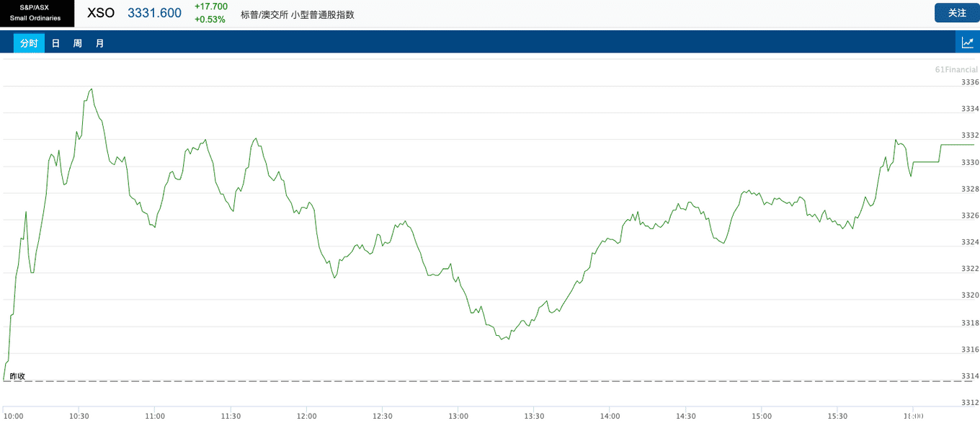Click the 13:30 time axis label

534,416
